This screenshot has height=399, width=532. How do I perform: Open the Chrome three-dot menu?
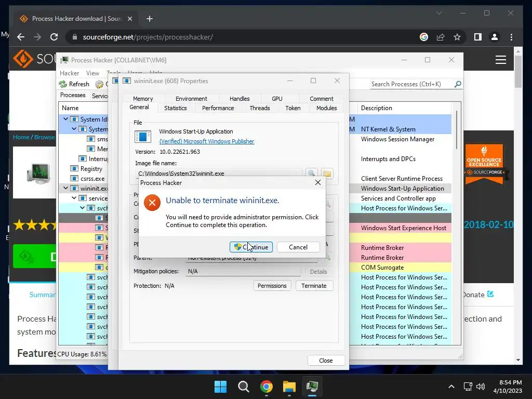[x=511, y=37]
